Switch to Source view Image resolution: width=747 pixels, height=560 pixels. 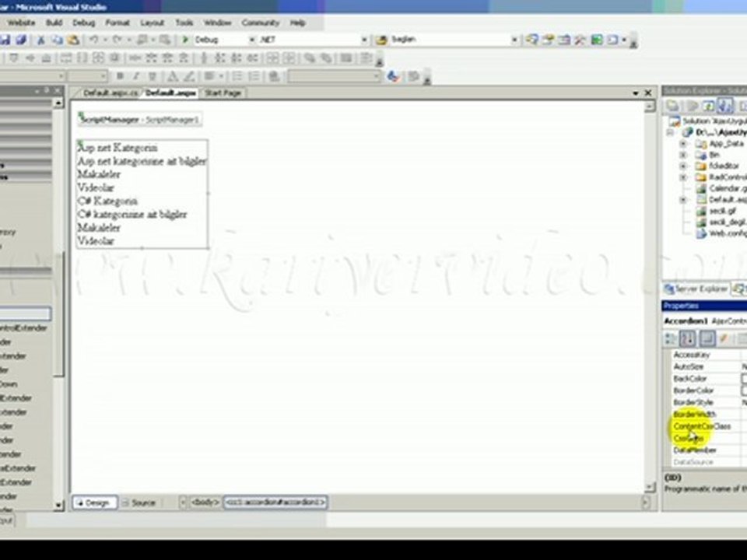pyautogui.click(x=139, y=502)
